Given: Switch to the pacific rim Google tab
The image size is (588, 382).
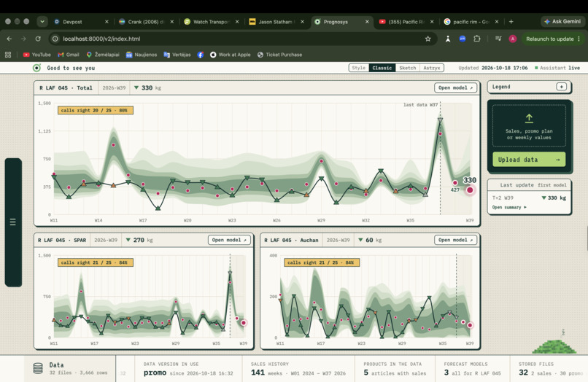Looking at the screenshot, I should coord(471,22).
